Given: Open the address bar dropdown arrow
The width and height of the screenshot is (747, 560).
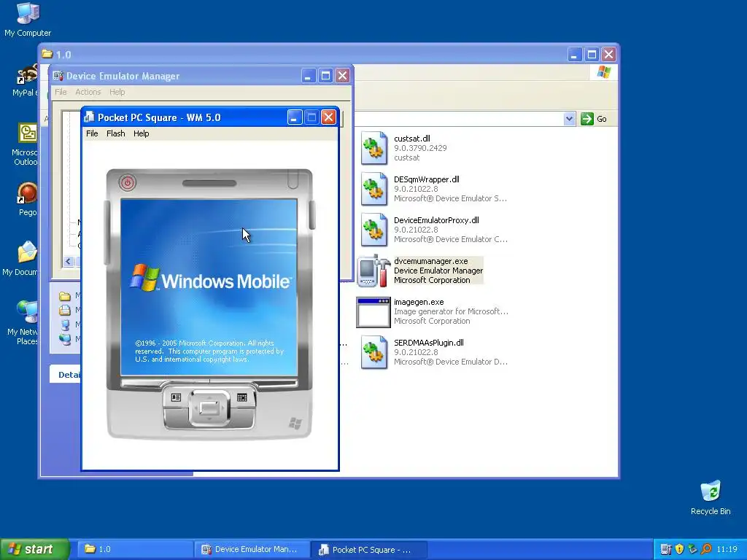Looking at the screenshot, I should coord(569,119).
